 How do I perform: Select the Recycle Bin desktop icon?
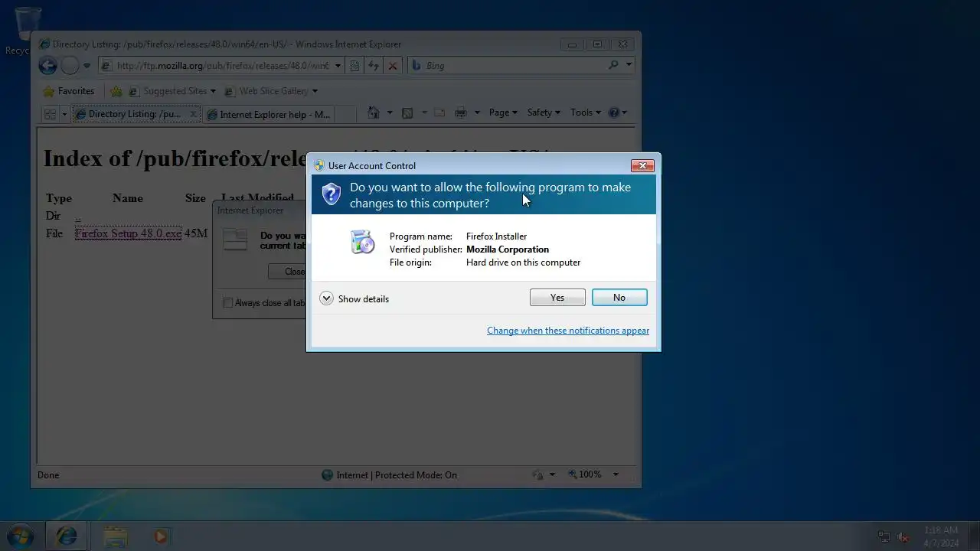pos(28,31)
